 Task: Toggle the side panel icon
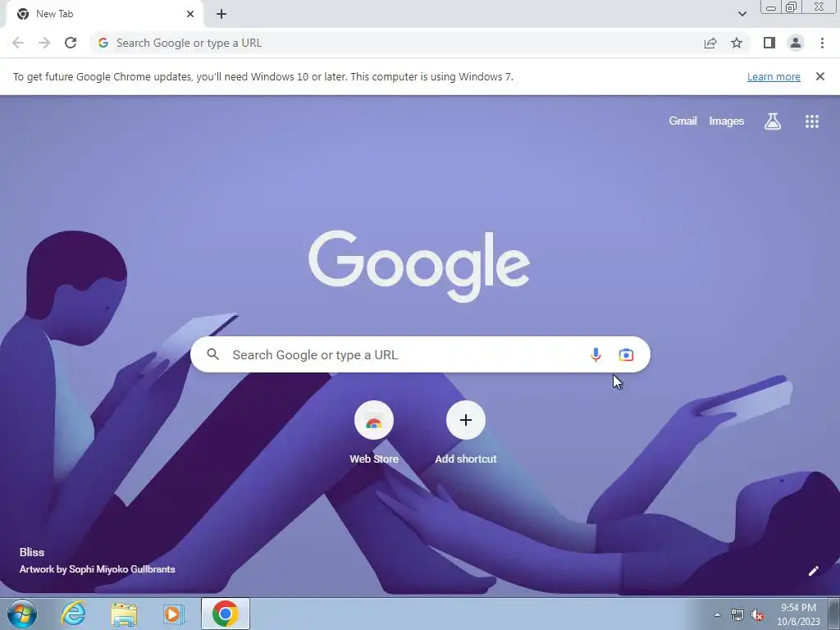(x=769, y=43)
